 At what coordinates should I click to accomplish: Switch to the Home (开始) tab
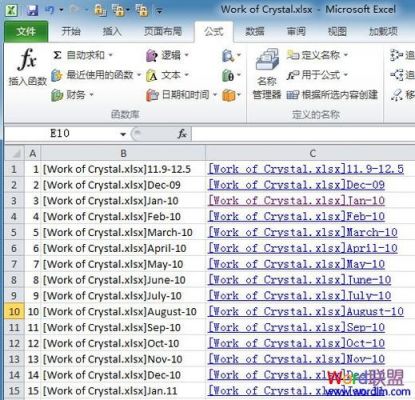coord(71,32)
